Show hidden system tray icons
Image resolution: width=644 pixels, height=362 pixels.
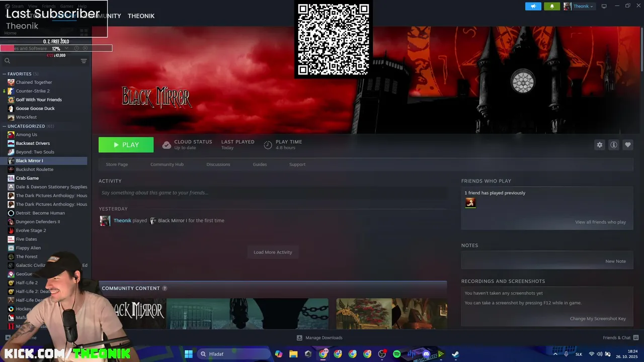point(555,354)
